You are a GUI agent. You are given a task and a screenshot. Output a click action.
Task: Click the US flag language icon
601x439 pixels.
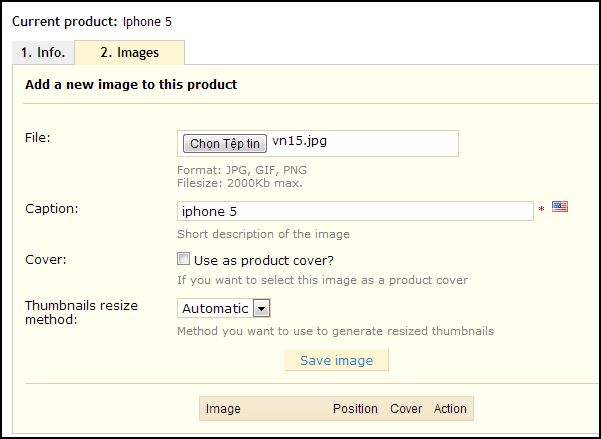559,207
